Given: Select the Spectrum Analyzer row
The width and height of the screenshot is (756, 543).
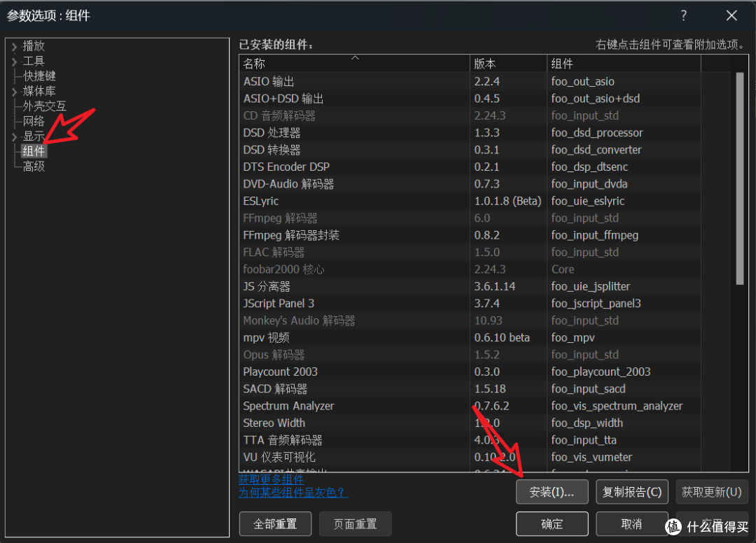Looking at the screenshot, I should 470,406.
